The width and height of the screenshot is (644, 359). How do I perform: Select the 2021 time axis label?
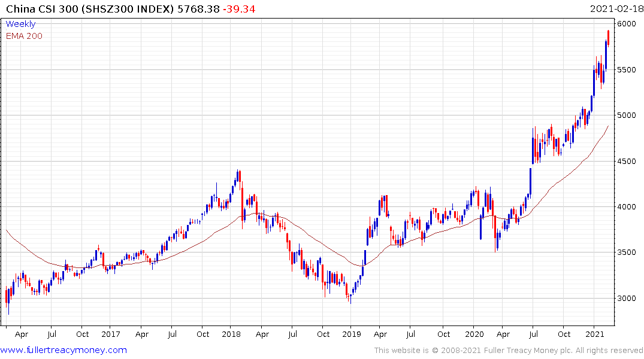click(x=595, y=334)
